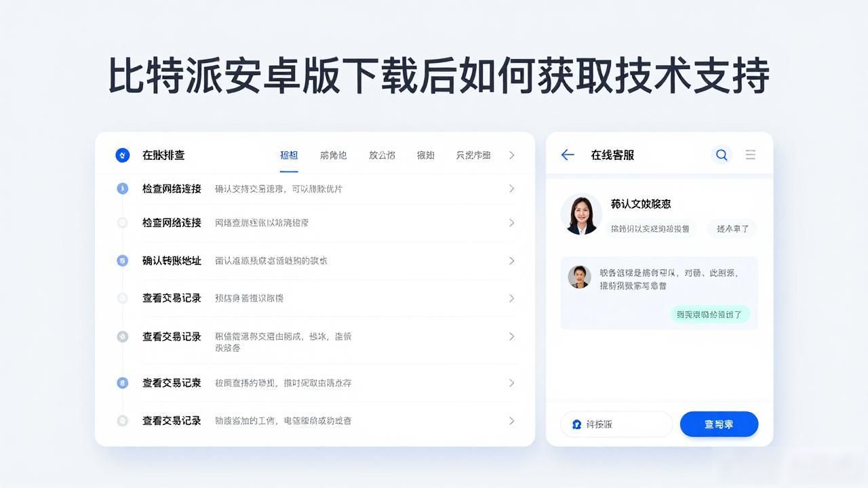The image size is (868, 488).
Task: Open the chevron on the 检查网络连接 row described 网络查
Action: tap(512, 223)
